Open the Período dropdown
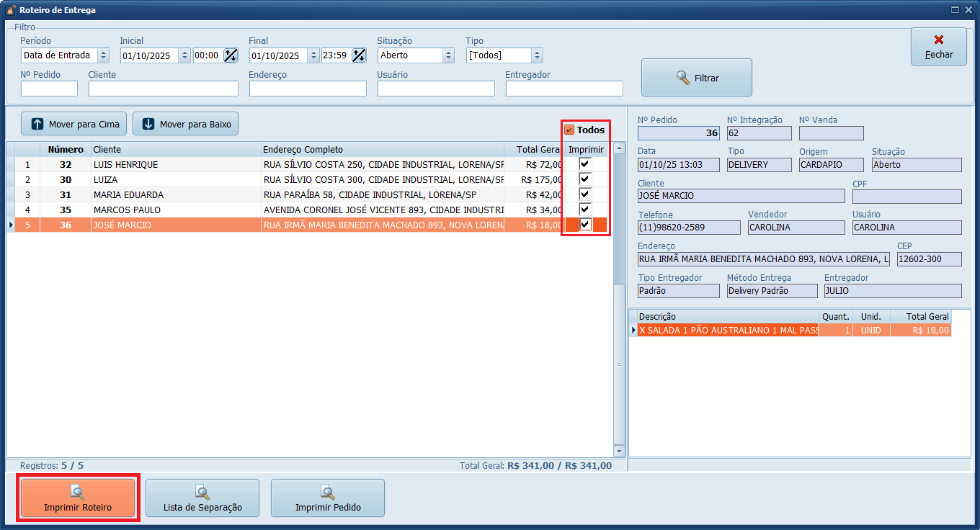This screenshot has width=980, height=530. tap(103, 55)
